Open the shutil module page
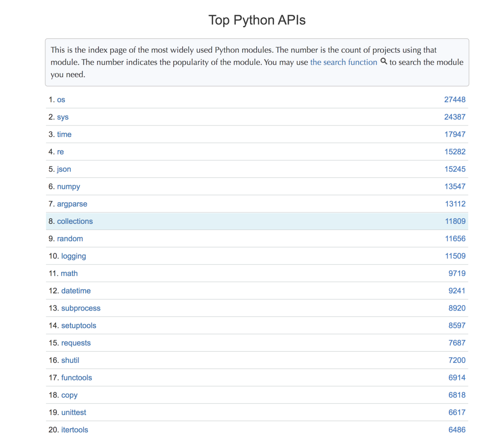 tap(70, 360)
